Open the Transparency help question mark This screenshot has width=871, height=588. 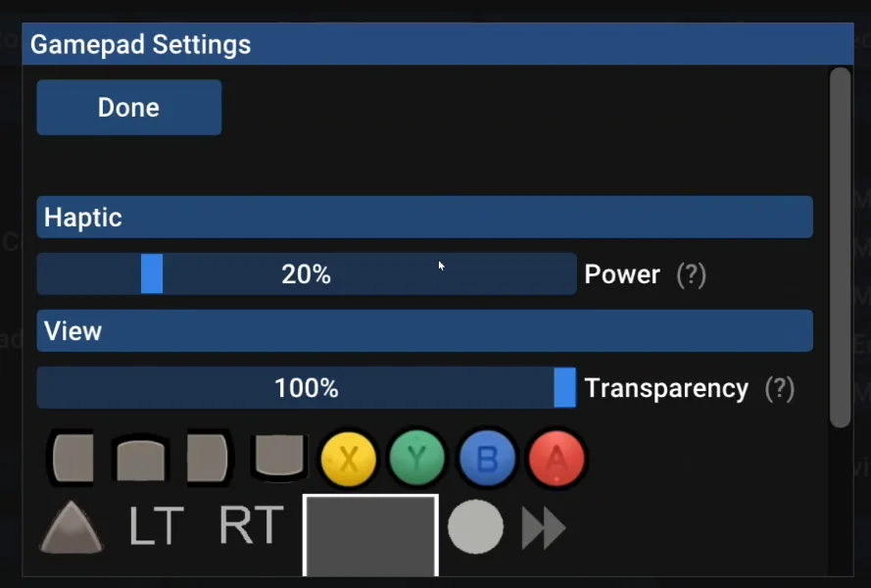[x=780, y=388]
